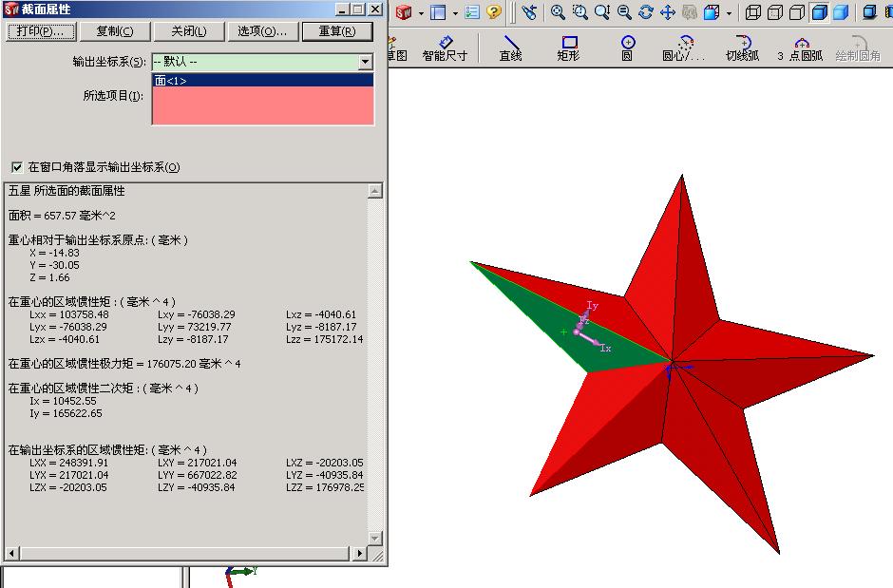Open the 输出坐标系 combo box arrow
The width and height of the screenshot is (893, 588).
coord(366,62)
